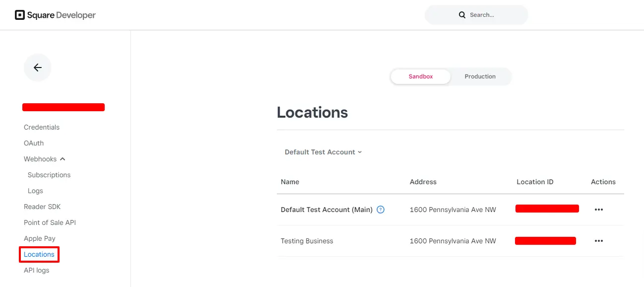
Task: Open the Default Test Account dropdown
Action: (323, 152)
